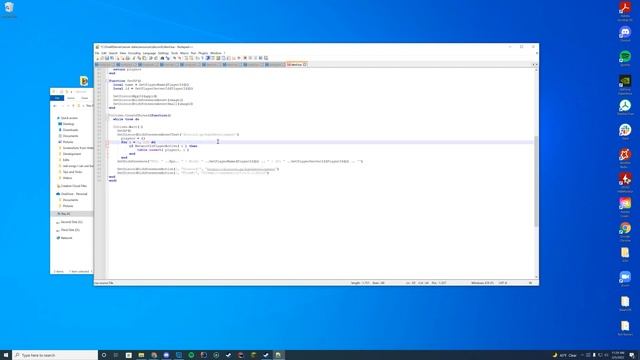
Task: Select Downloads in Explorer navigation pane
Action: [x=70, y=130]
